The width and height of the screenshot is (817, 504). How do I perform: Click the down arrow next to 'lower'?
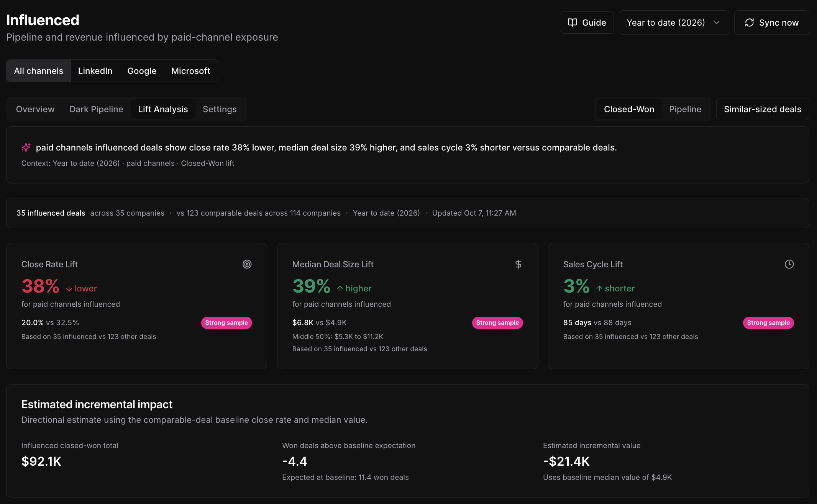click(69, 289)
